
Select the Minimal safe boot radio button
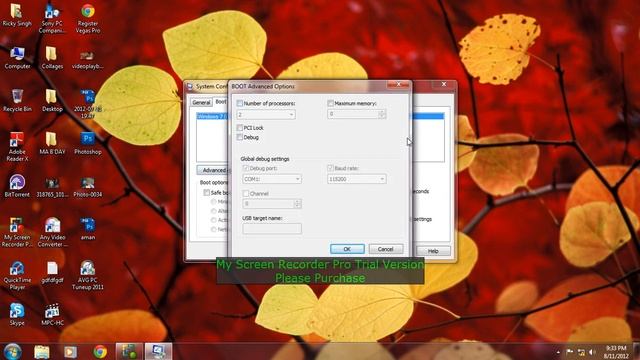click(213, 202)
